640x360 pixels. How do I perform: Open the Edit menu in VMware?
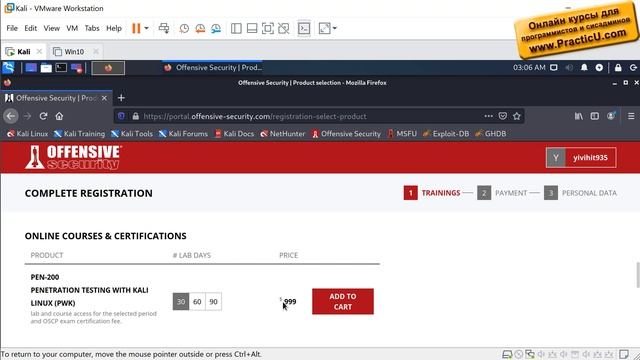[x=31, y=28]
